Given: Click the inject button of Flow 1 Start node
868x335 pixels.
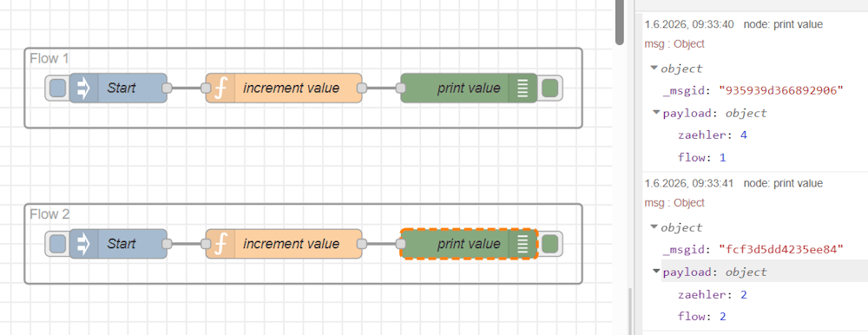Looking at the screenshot, I should click(x=57, y=88).
